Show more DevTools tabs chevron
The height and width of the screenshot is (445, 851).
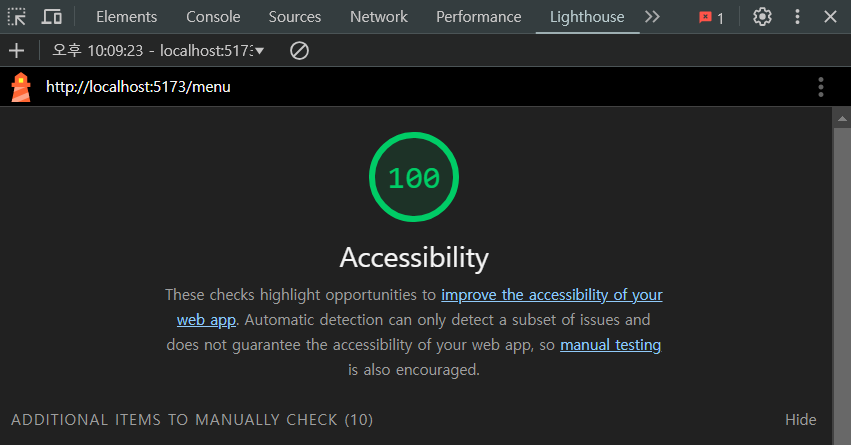pos(652,17)
